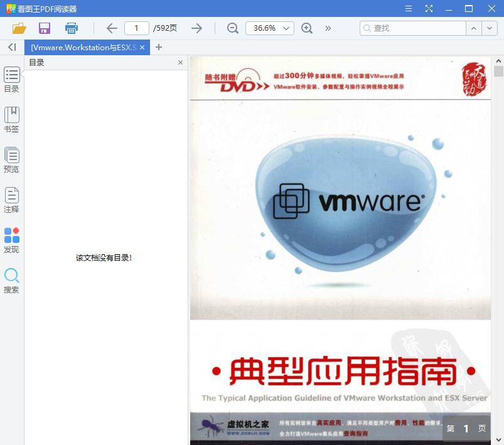504x445 pixels.
Task: Add a new tab with the plus button
Action: [x=158, y=47]
